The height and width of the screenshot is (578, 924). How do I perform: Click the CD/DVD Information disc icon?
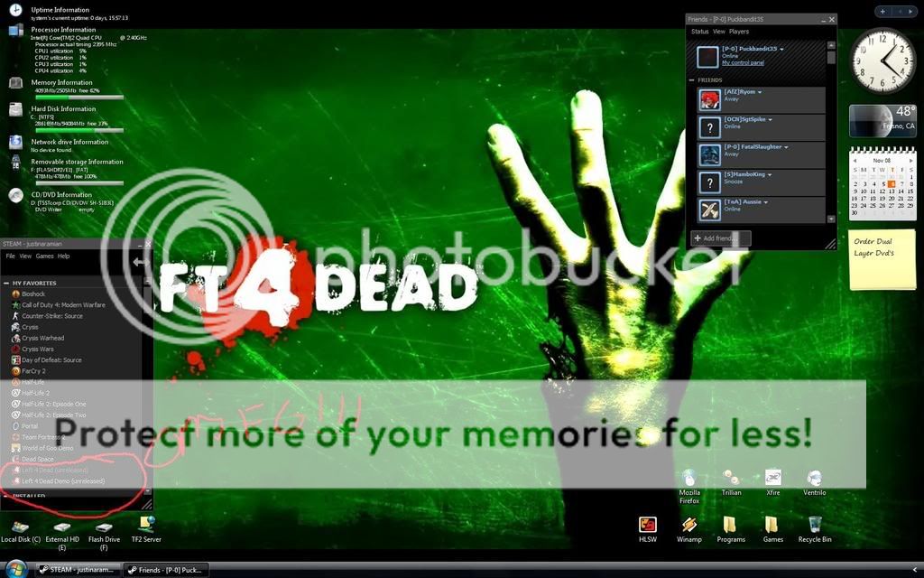[x=16, y=195]
